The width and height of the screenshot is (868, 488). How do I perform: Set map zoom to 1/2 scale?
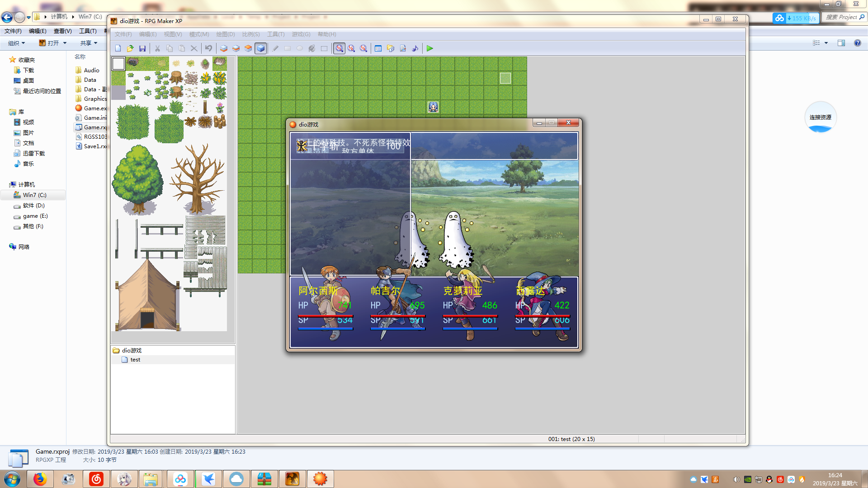(x=351, y=48)
